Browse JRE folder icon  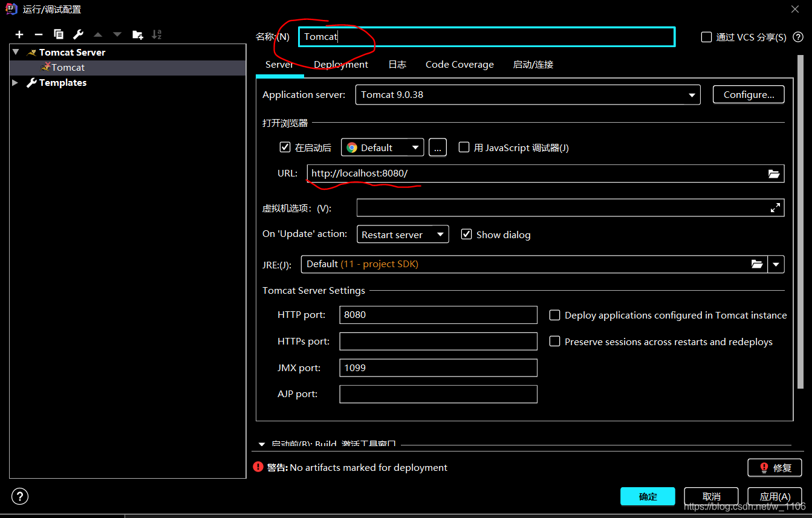click(x=757, y=264)
